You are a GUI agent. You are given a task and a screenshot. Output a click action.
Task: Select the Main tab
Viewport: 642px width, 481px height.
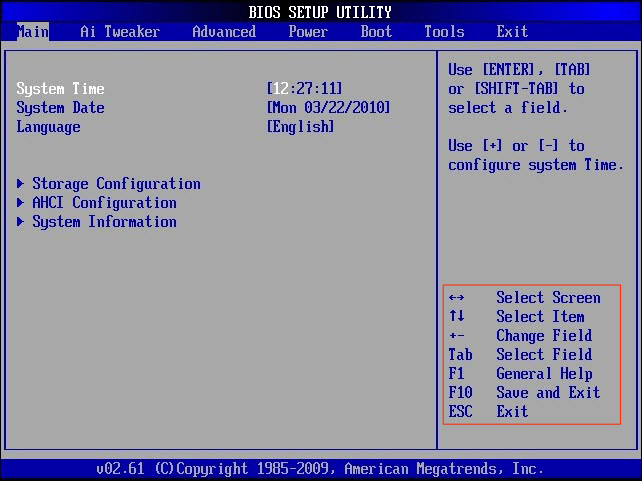[x=33, y=32]
